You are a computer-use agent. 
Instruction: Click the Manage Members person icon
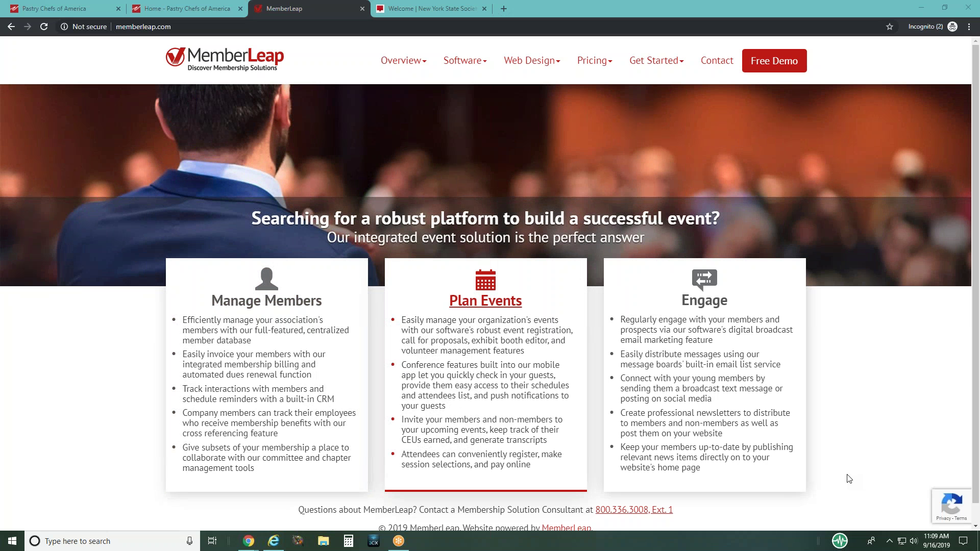pyautogui.click(x=266, y=279)
